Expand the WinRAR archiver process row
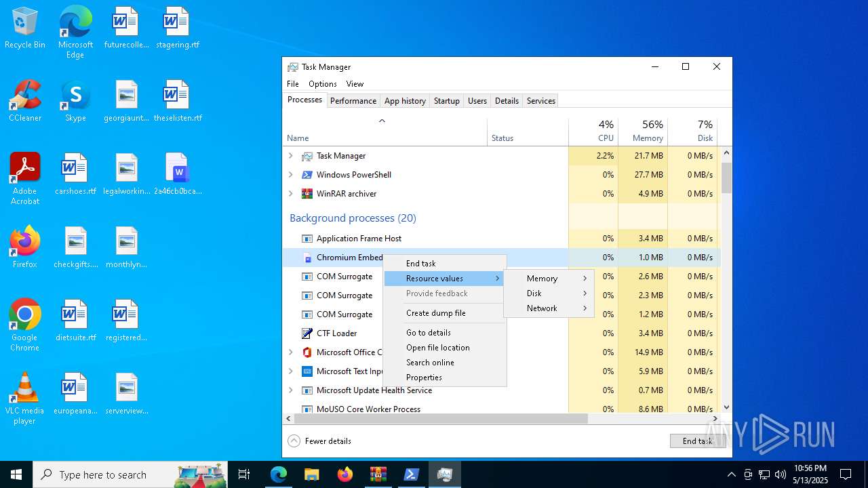The width and height of the screenshot is (868, 488). pyautogui.click(x=291, y=194)
